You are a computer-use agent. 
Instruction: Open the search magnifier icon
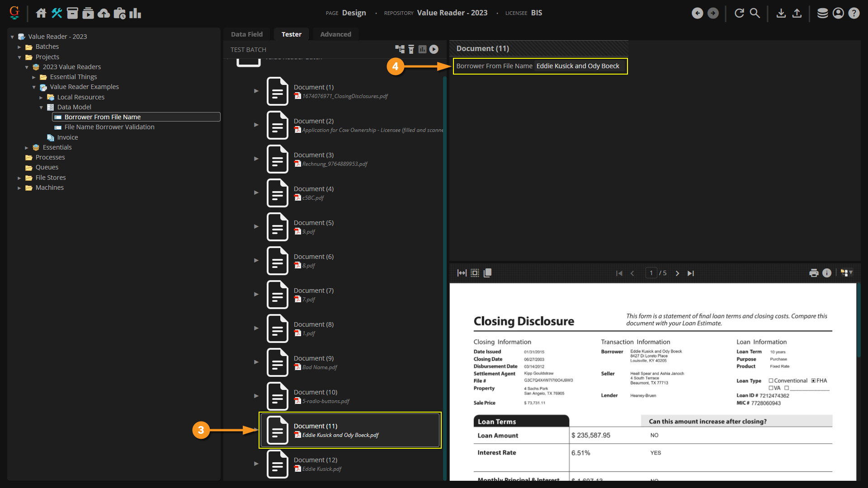coord(755,13)
